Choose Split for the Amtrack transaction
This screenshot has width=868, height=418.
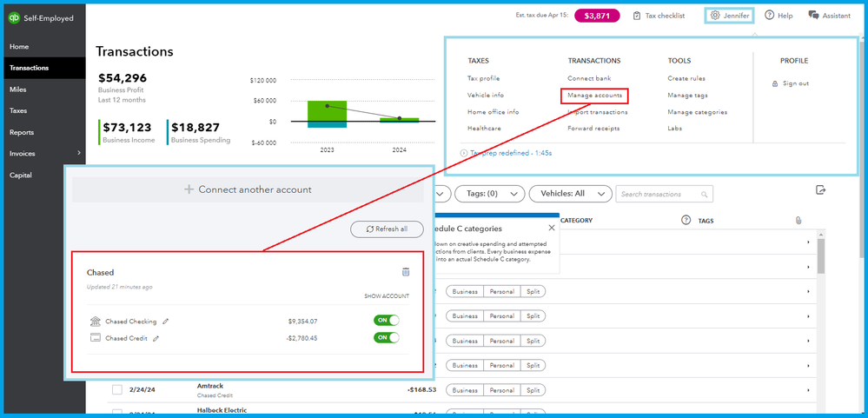[533, 390]
